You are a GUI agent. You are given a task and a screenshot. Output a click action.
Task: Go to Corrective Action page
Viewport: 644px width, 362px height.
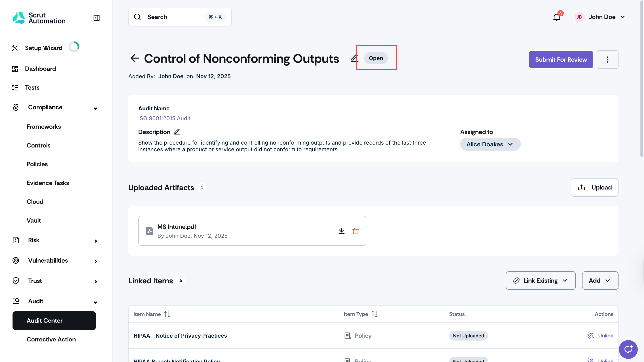[x=51, y=339]
